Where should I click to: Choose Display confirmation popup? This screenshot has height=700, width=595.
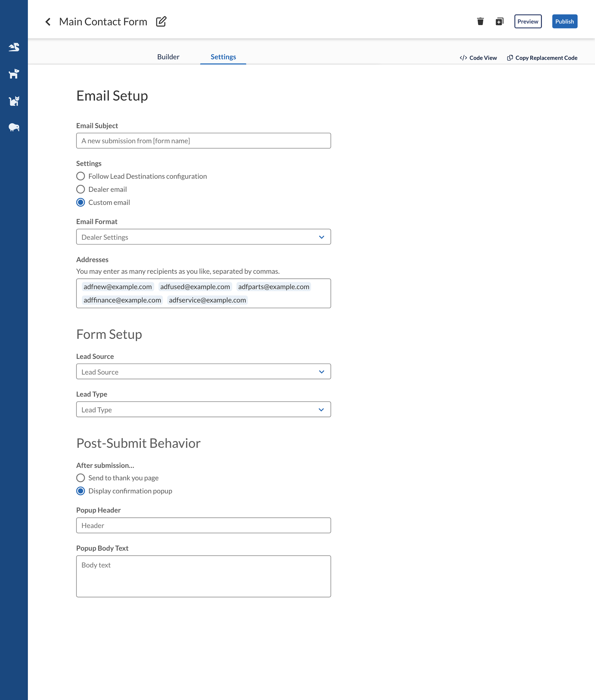124,491
